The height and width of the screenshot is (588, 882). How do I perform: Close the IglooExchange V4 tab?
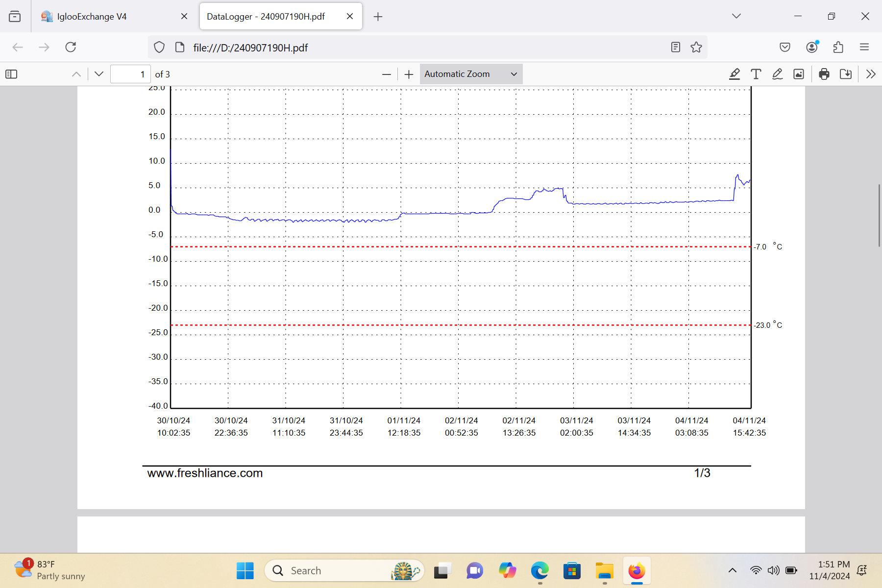(184, 17)
